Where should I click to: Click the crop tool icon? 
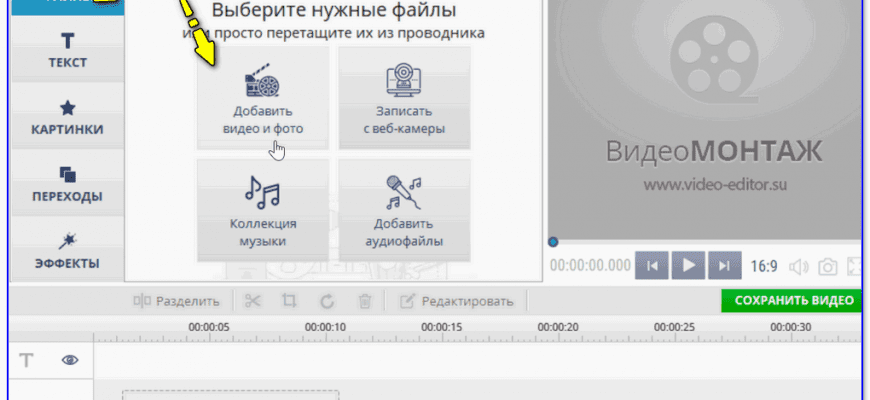click(x=289, y=301)
